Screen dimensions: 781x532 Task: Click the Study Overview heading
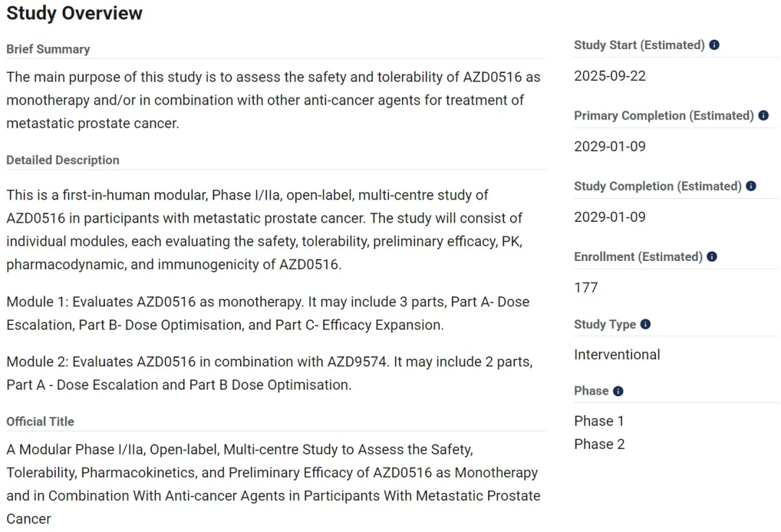tap(74, 14)
